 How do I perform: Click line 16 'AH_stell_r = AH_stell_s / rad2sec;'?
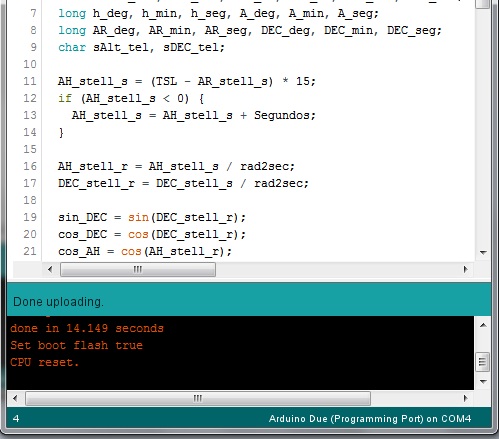coord(176,166)
